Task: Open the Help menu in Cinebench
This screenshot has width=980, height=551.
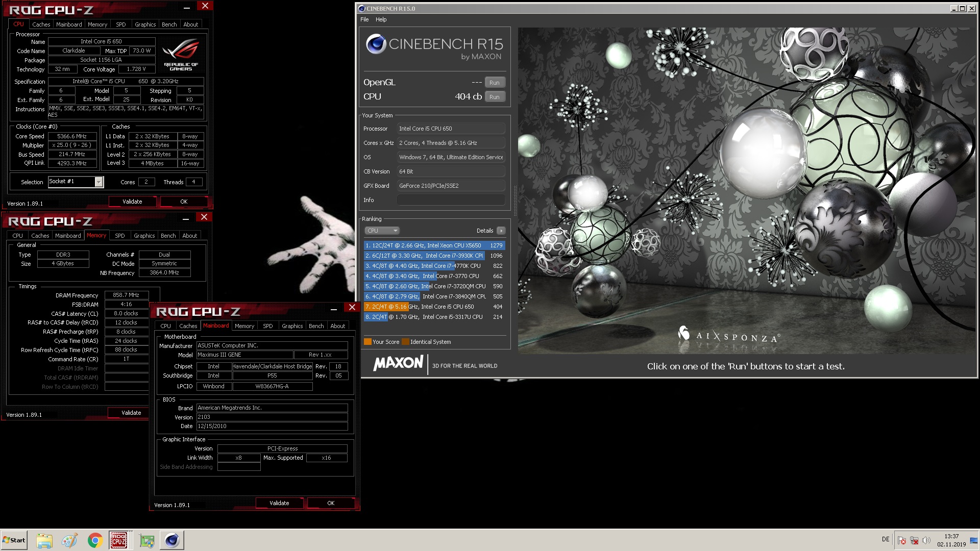Action: pos(381,19)
